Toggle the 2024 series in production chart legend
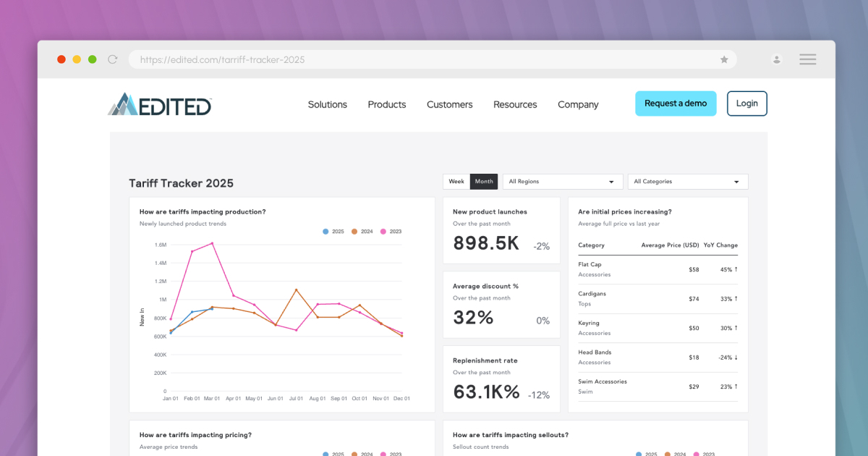Screen dimensions: 868x456 (x=362, y=232)
